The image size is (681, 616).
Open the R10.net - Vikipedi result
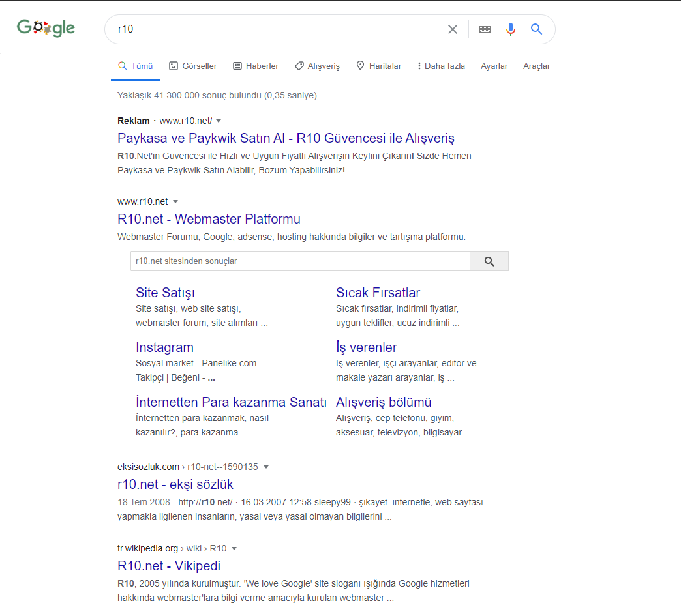[x=169, y=566]
